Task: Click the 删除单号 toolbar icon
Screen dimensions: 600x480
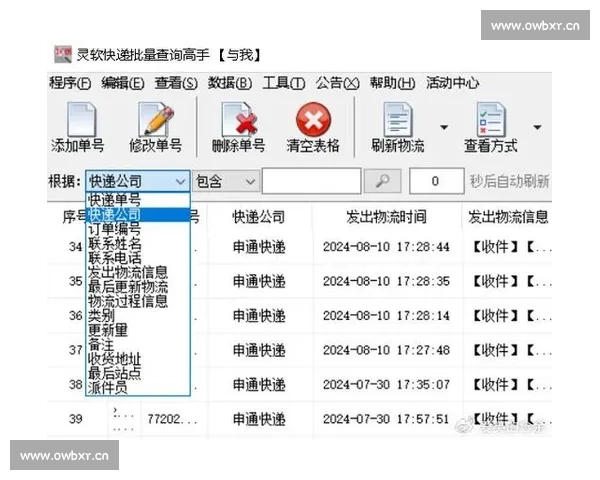Action: (x=239, y=119)
